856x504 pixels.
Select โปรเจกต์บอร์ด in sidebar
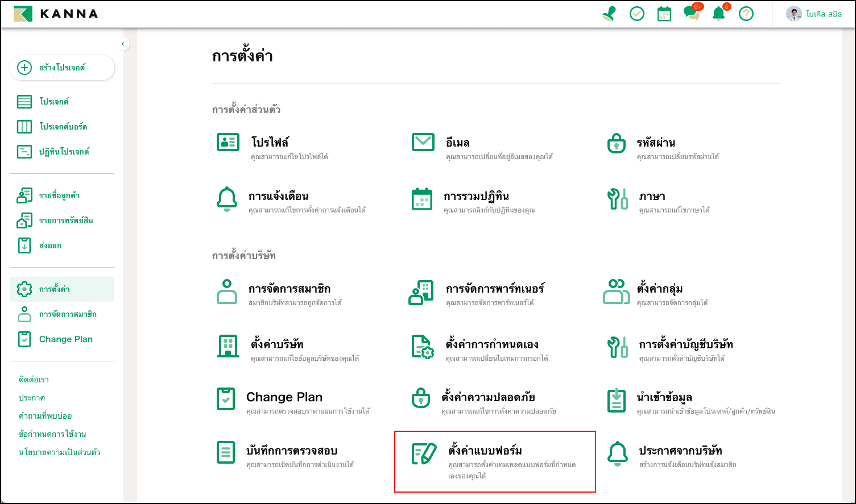coord(63,127)
